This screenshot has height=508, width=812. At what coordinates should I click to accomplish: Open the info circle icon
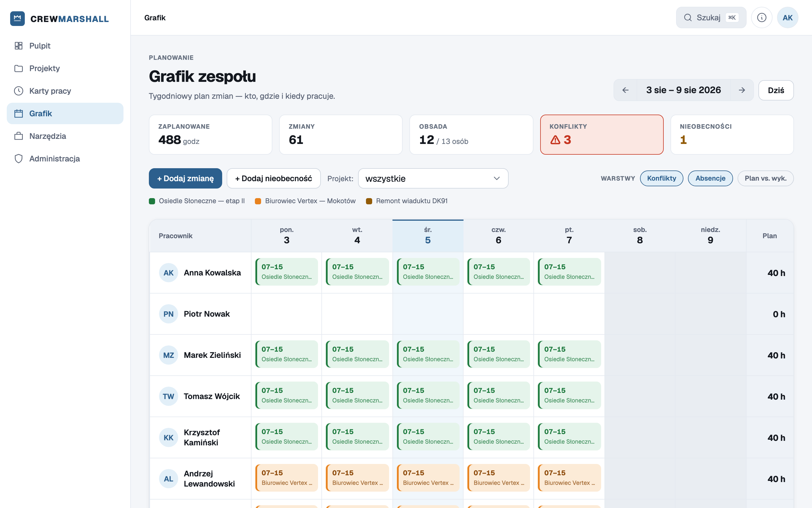[762, 17]
